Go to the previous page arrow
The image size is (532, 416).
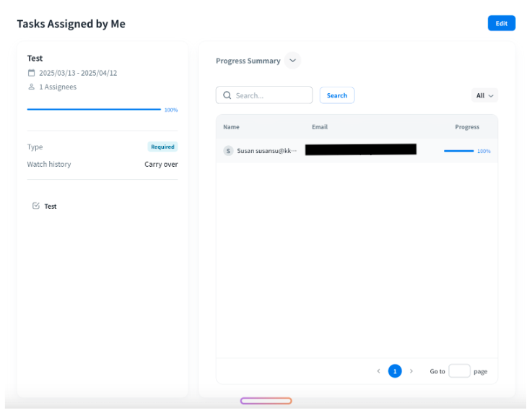click(x=378, y=371)
